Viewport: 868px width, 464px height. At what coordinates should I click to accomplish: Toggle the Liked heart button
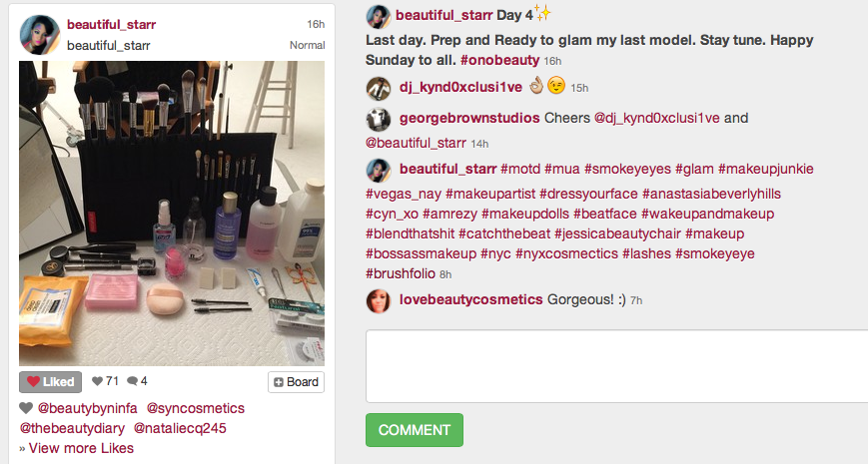pyautogui.click(x=50, y=381)
